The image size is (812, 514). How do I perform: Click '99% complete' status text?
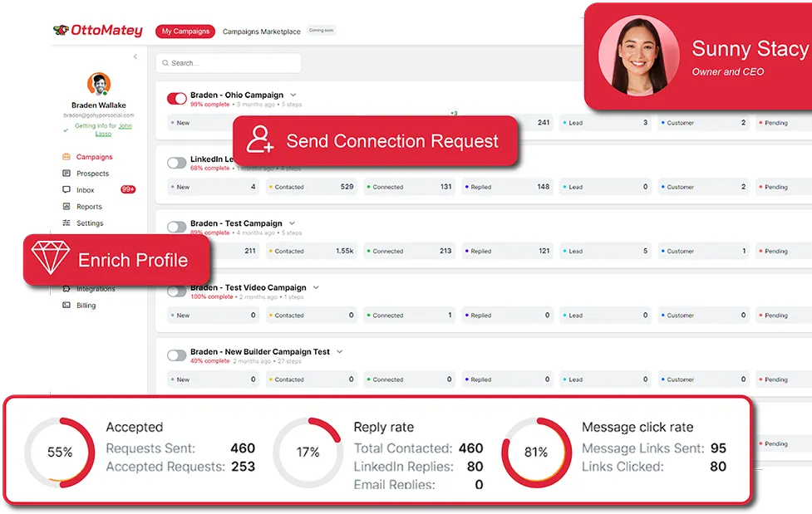(209, 105)
